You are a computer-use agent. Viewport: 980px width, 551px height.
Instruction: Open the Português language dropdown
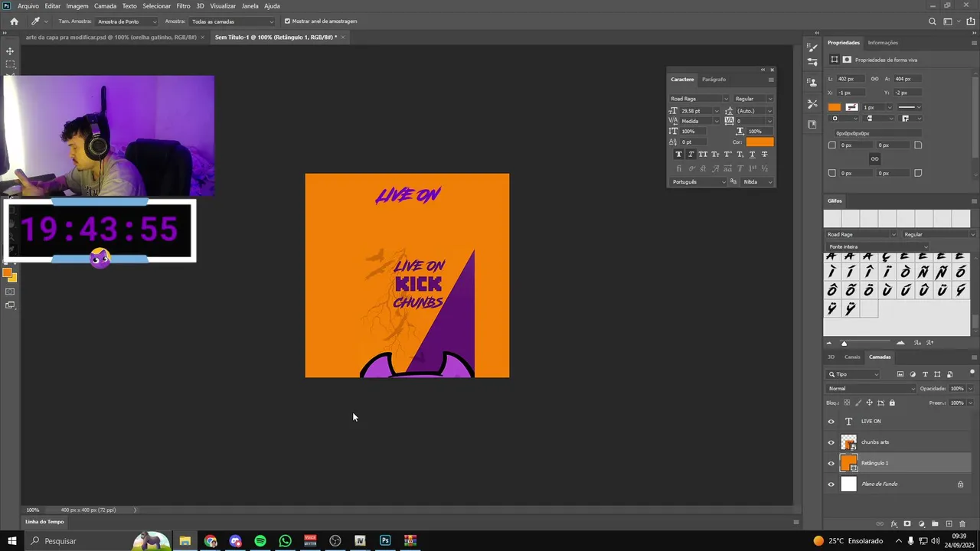tap(697, 182)
